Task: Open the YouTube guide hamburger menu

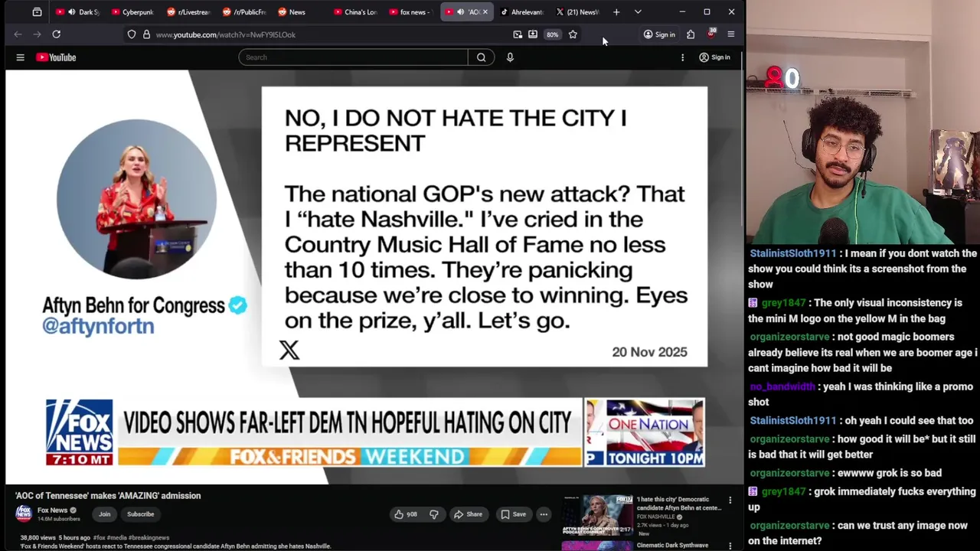Action: click(21, 57)
